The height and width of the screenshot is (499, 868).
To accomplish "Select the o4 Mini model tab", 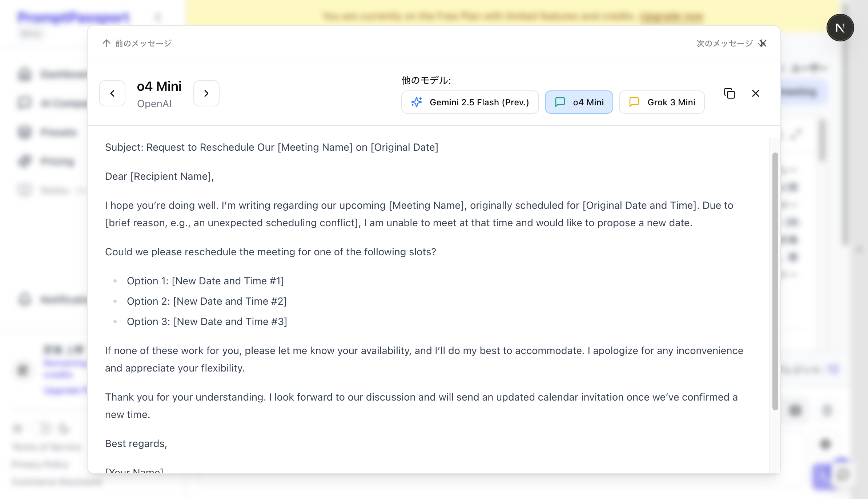I will [588, 102].
